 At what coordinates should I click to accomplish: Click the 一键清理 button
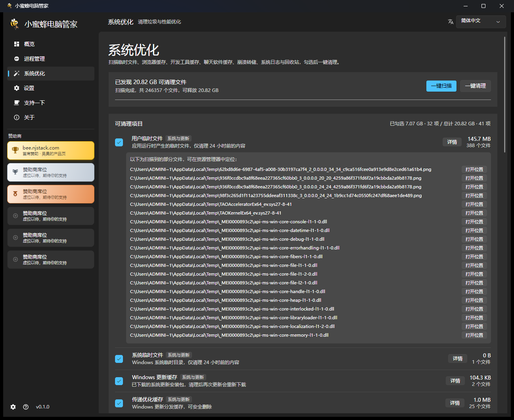coord(476,86)
